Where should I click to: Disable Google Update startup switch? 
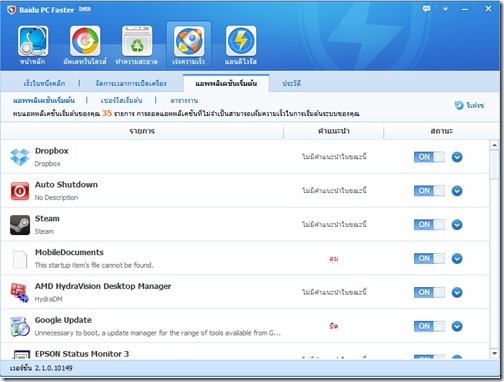point(429,326)
